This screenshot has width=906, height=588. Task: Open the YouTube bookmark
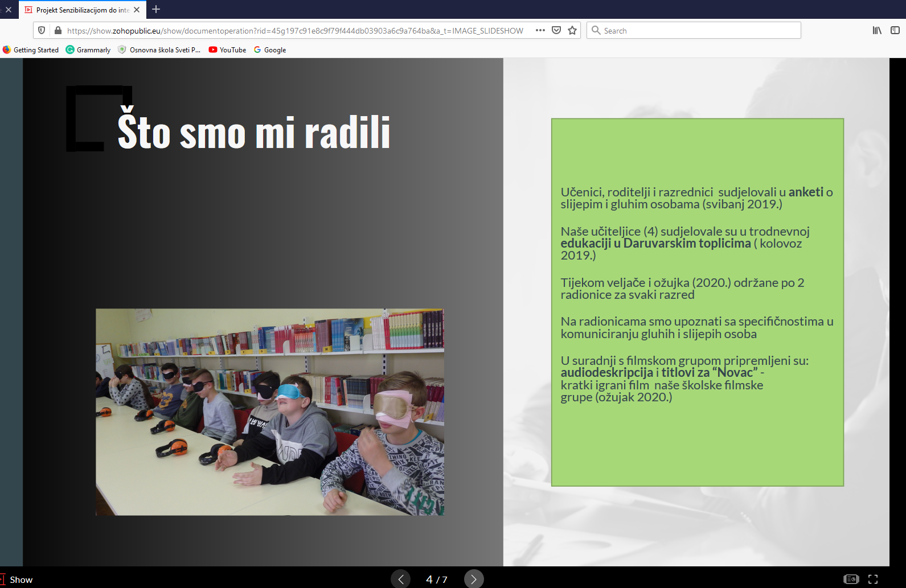coord(227,50)
